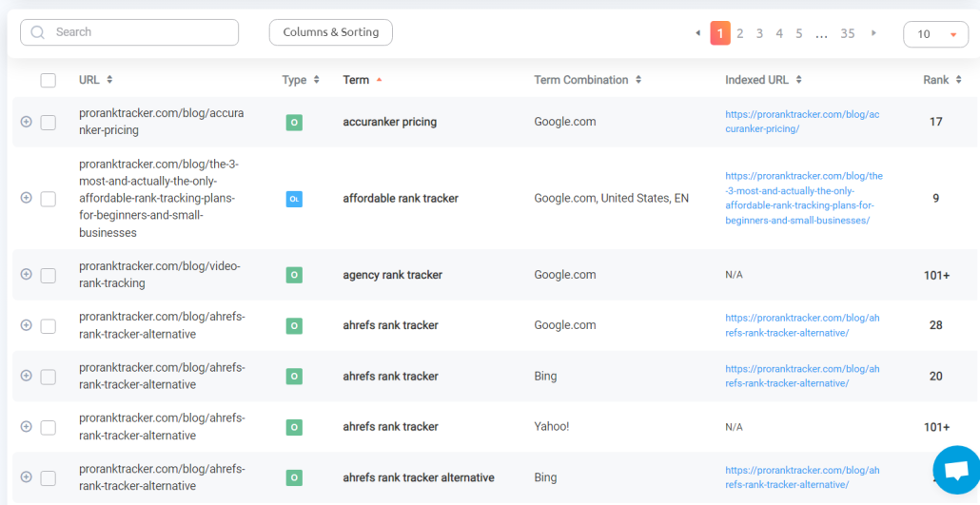Click the URL text proranktracker.com/blog/accuranker-pricing

coord(161,122)
